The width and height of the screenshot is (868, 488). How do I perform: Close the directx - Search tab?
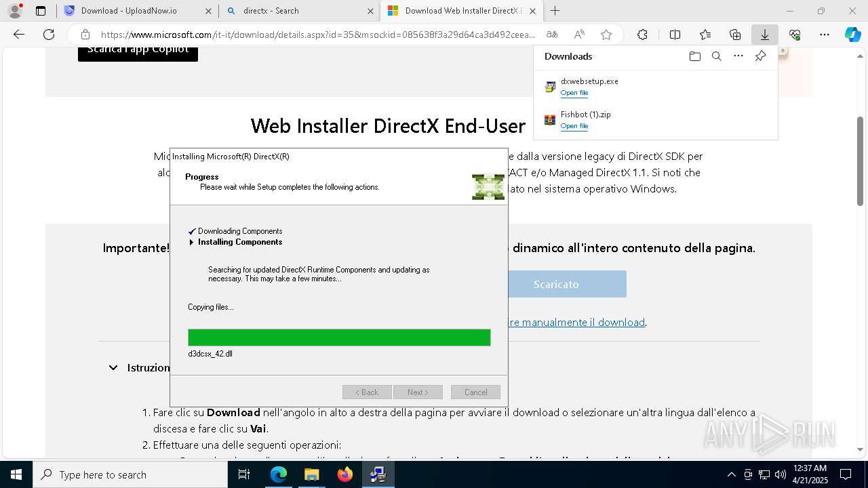coord(370,11)
